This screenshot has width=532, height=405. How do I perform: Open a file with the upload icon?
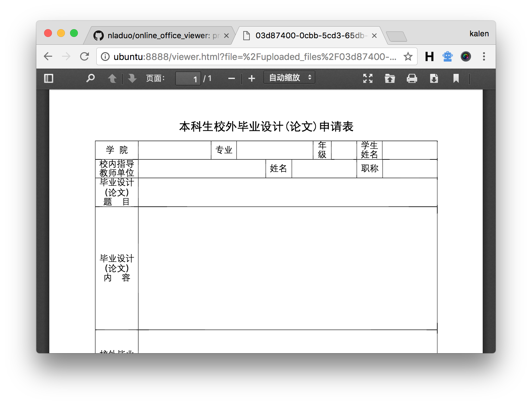coord(390,78)
